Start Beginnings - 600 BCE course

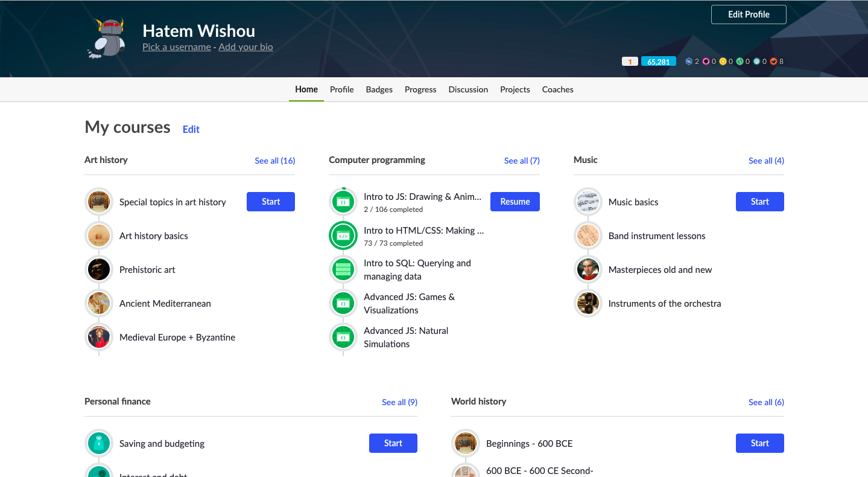(x=760, y=443)
